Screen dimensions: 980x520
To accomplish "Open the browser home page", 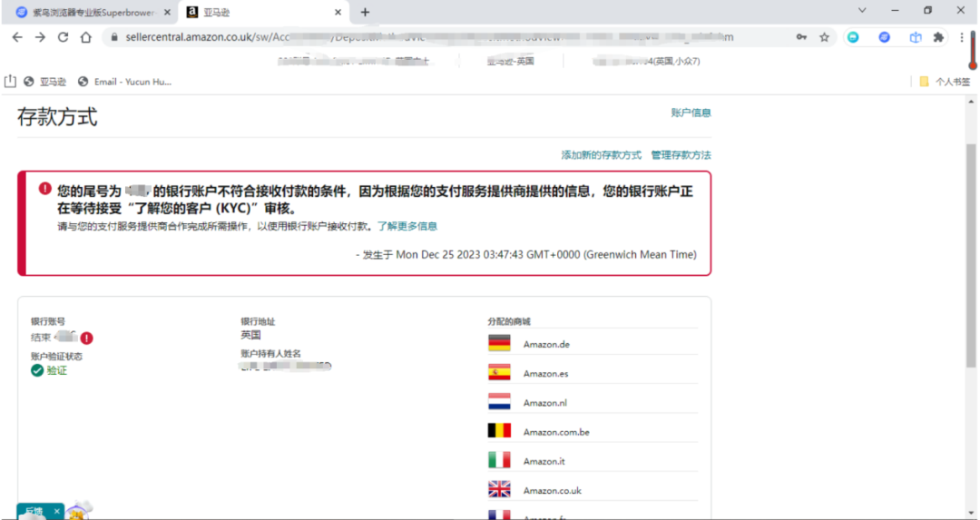I will (86, 37).
